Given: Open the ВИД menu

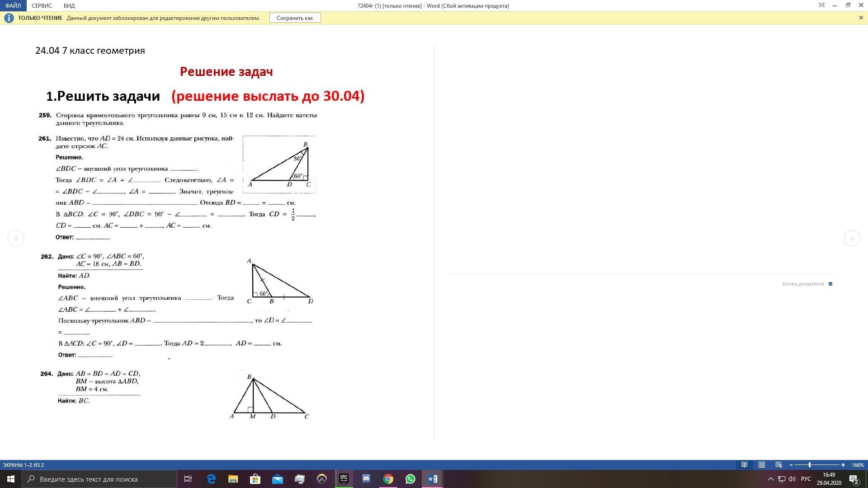Looking at the screenshot, I should 69,6.
